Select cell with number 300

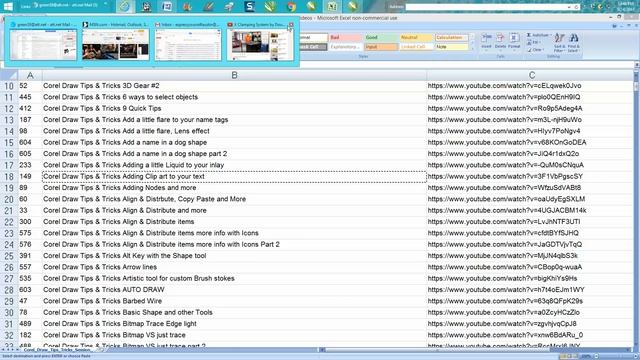(30, 222)
